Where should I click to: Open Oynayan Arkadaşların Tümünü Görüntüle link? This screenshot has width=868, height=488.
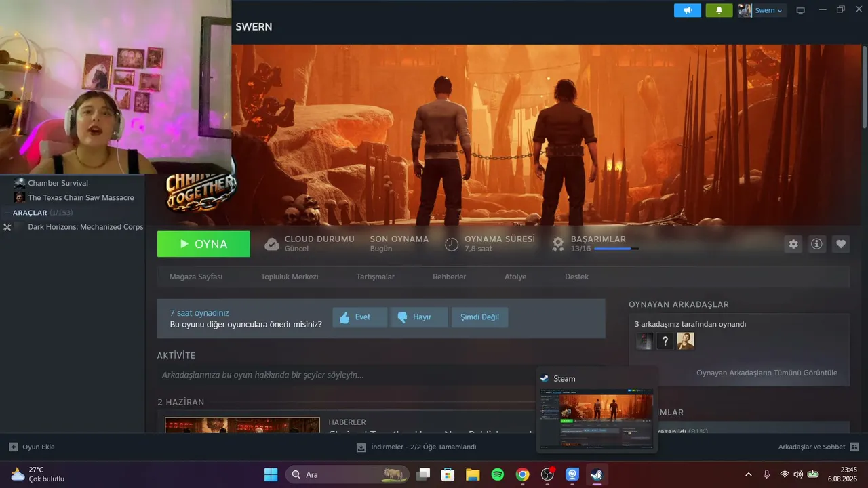point(767,373)
